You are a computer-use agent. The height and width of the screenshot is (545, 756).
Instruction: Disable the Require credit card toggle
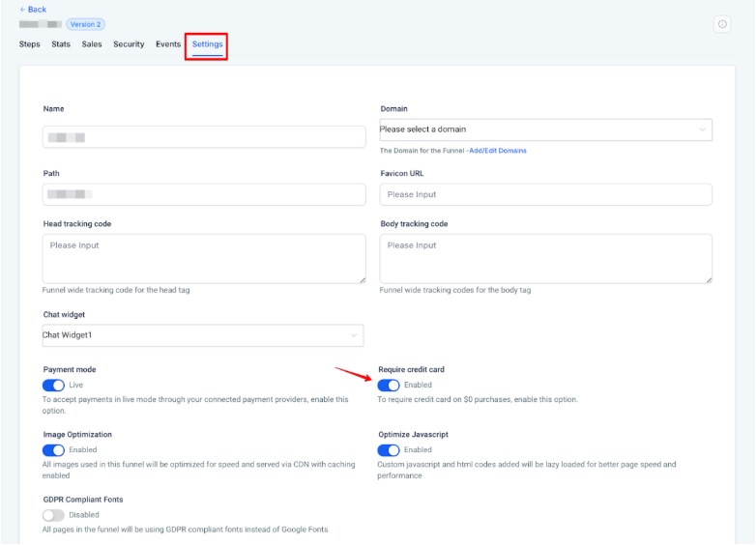pos(389,385)
